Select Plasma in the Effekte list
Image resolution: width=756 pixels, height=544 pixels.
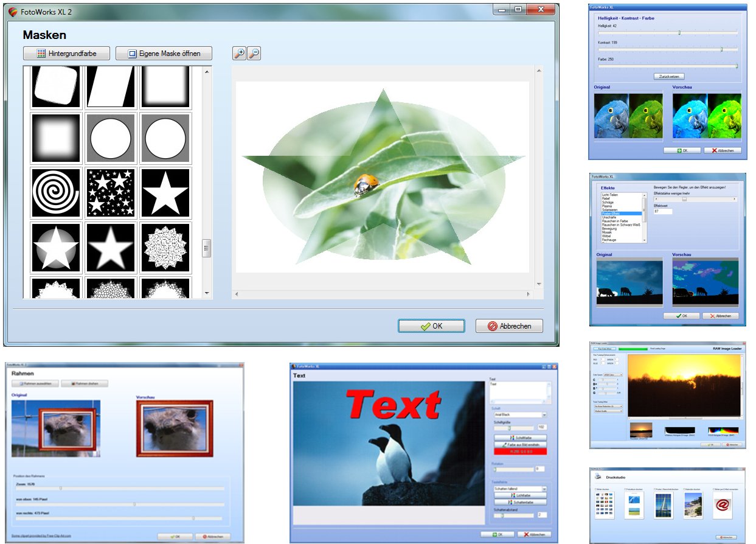[x=607, y=206]
